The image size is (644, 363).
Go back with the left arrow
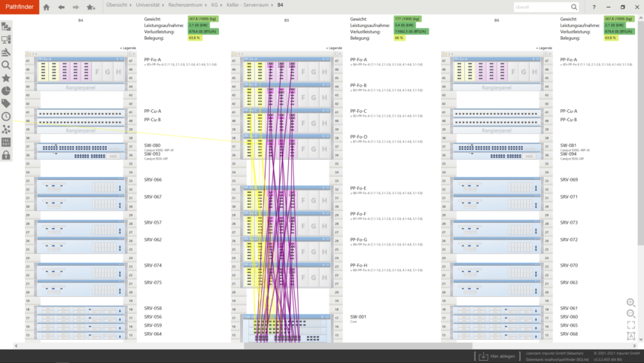pyautogui.click(x=62, y=7)
